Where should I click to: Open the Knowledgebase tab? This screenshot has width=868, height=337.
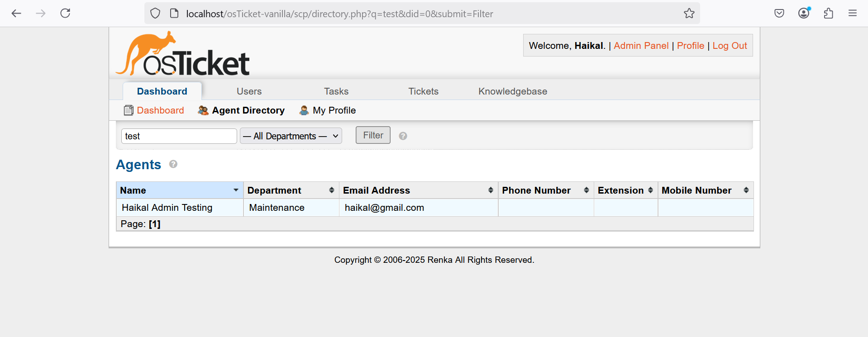coord(512,91)
